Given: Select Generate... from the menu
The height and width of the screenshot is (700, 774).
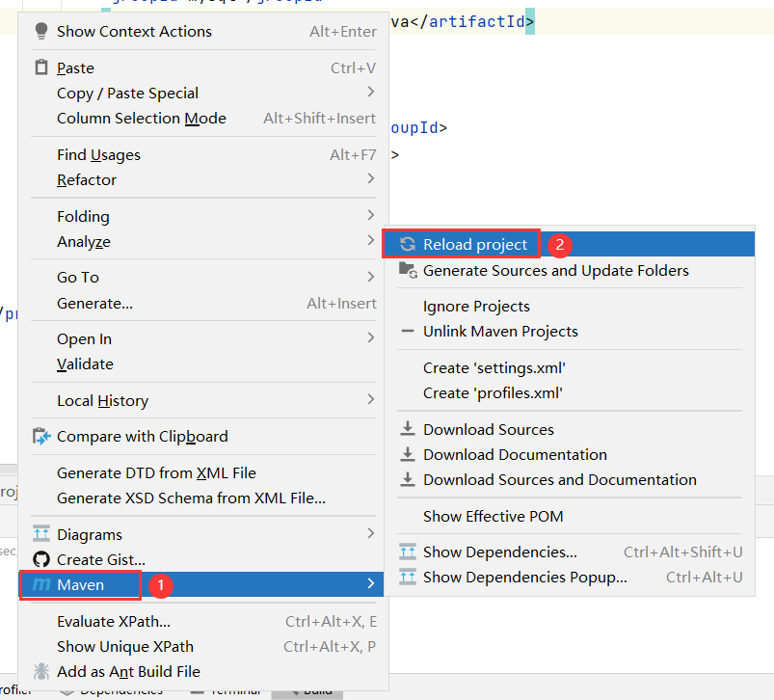Looking at the screenshot, I should tap(203, 303).
